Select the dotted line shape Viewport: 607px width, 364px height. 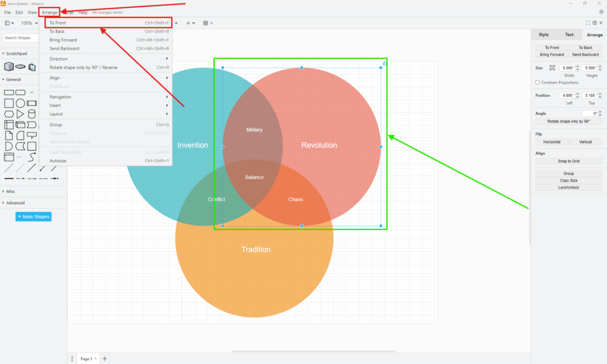pyautogui.click(x=20, y=168)
